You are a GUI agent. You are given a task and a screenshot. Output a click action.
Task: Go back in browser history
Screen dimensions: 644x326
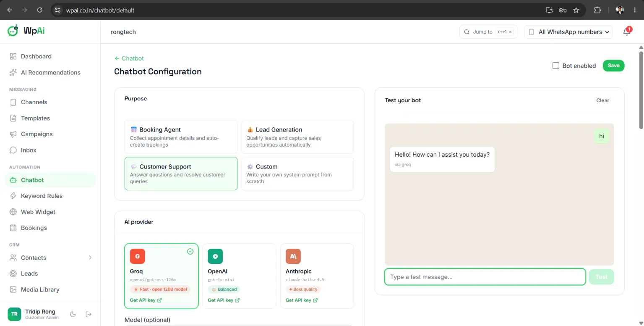coord(10,10)
